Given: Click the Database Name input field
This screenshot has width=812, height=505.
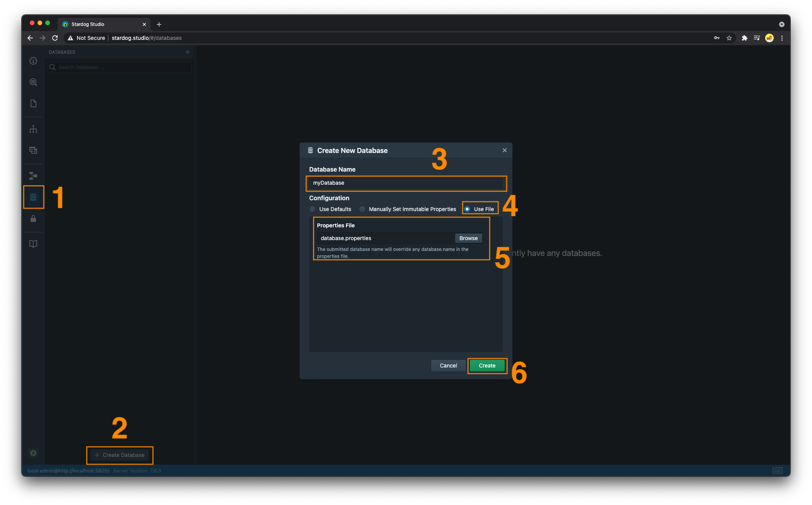Looking at the screenshot, I should coord(406,183).
